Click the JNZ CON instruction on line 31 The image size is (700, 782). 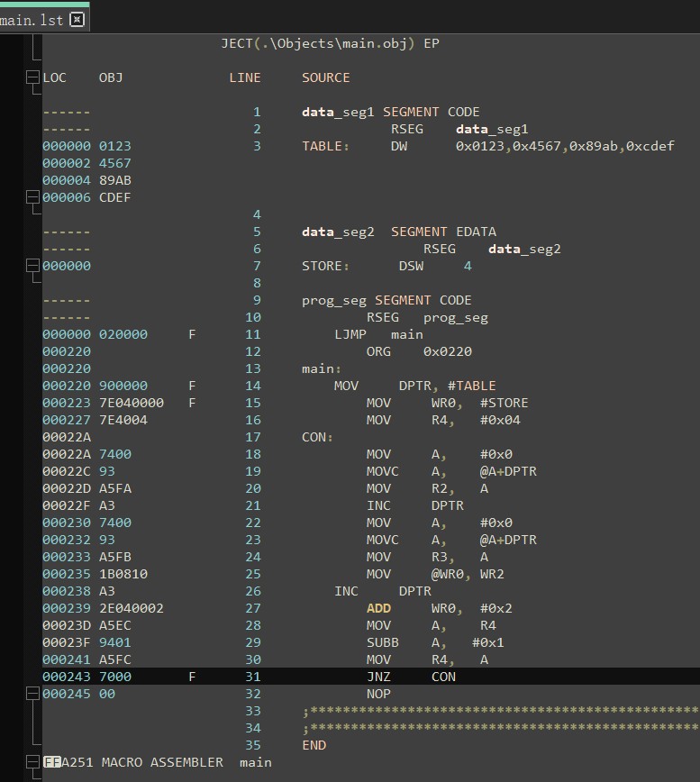point(412,677)
